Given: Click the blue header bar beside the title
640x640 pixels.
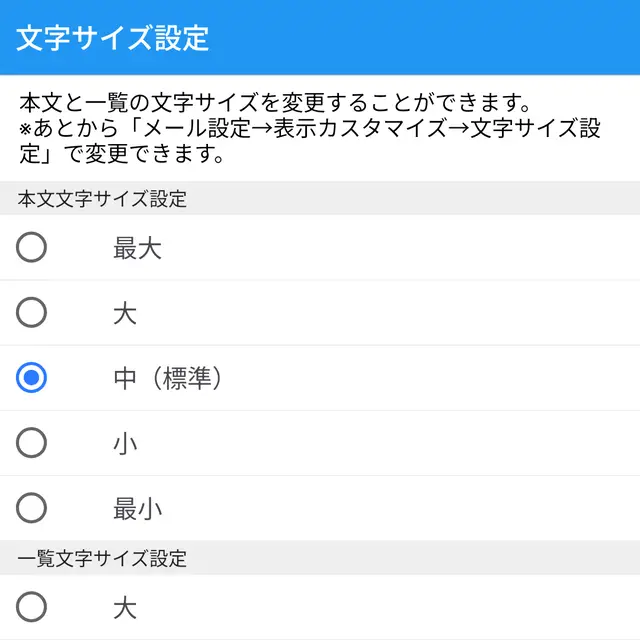Looking at the screenshot, I should [424, 38].
